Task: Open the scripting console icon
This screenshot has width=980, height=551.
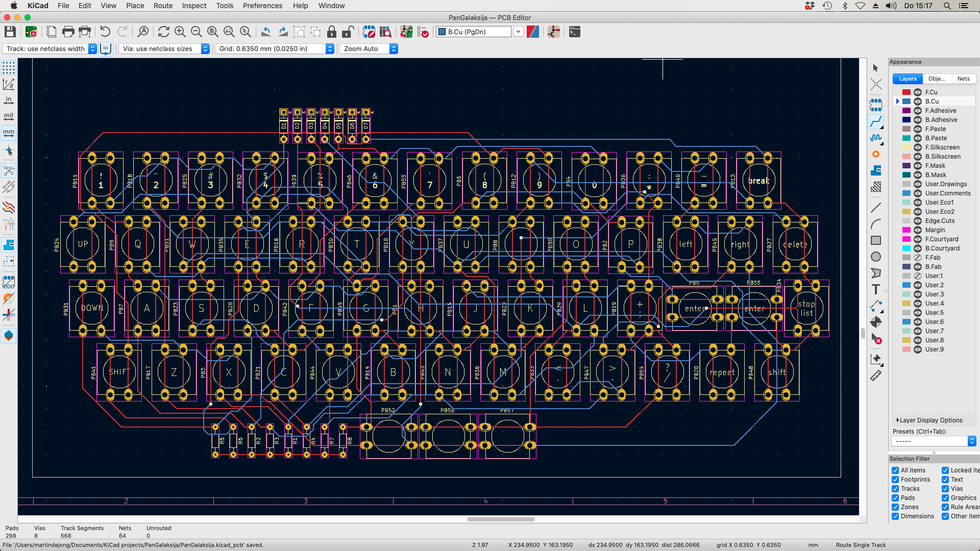Action: [575, 32]
